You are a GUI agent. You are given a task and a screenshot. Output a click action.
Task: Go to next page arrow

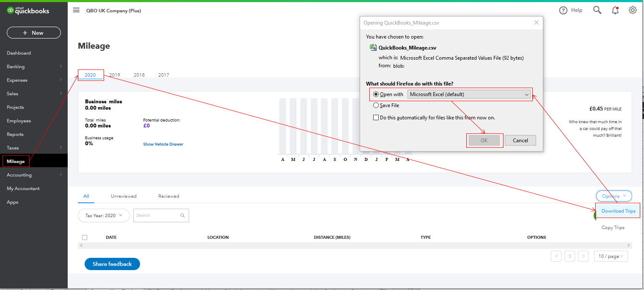pos(583,256)
